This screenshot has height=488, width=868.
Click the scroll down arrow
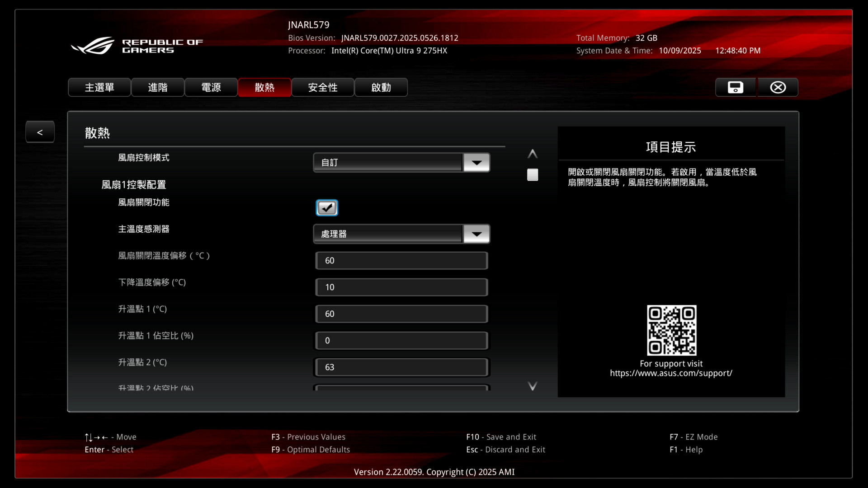[532, 386]
